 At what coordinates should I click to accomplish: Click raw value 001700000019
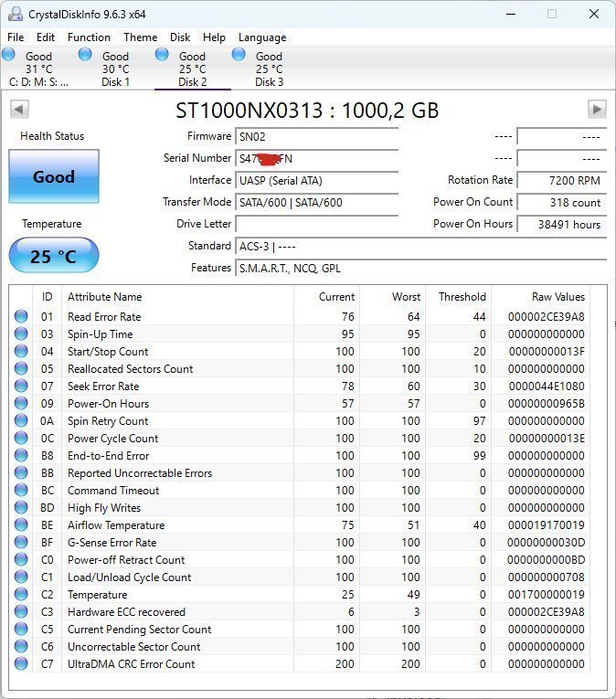(546, 595)
